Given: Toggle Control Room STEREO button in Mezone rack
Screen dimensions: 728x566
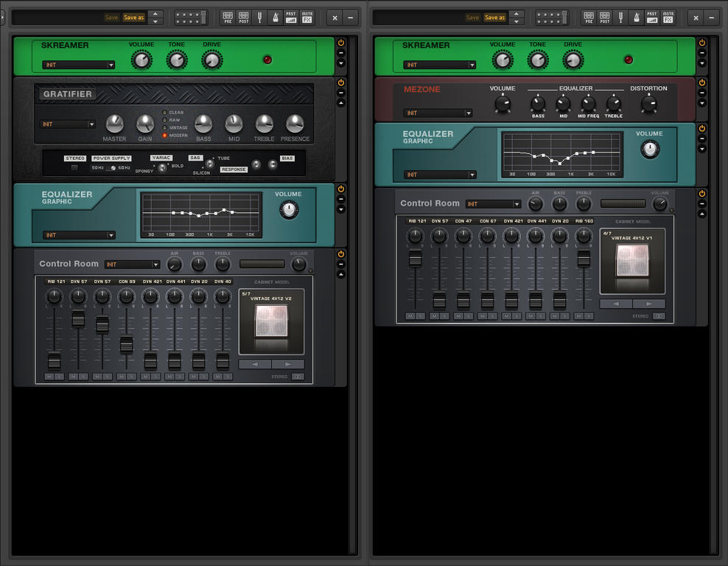Looking at the screenshot, I should point(658,316).
